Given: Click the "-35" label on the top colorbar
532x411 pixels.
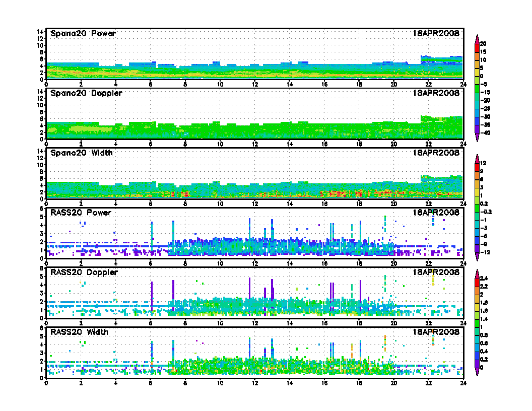Looking at the screenshot, I should coord(485,125).
